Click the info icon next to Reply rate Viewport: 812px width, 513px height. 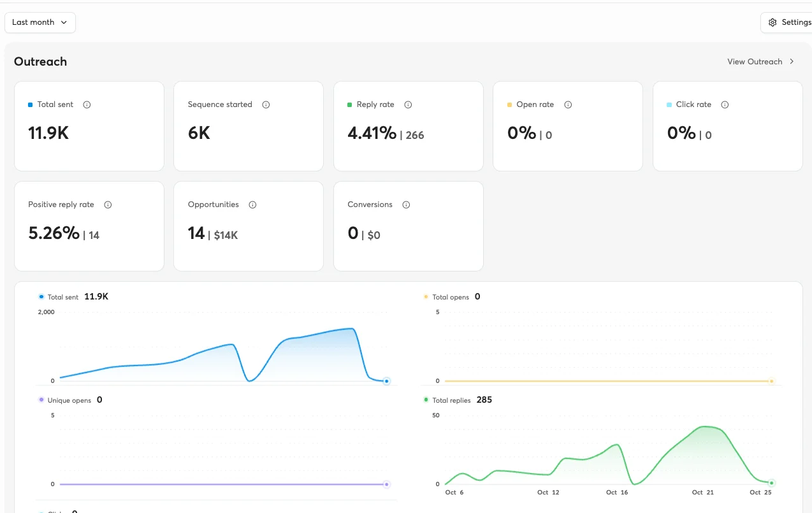(x=408, y=105)
